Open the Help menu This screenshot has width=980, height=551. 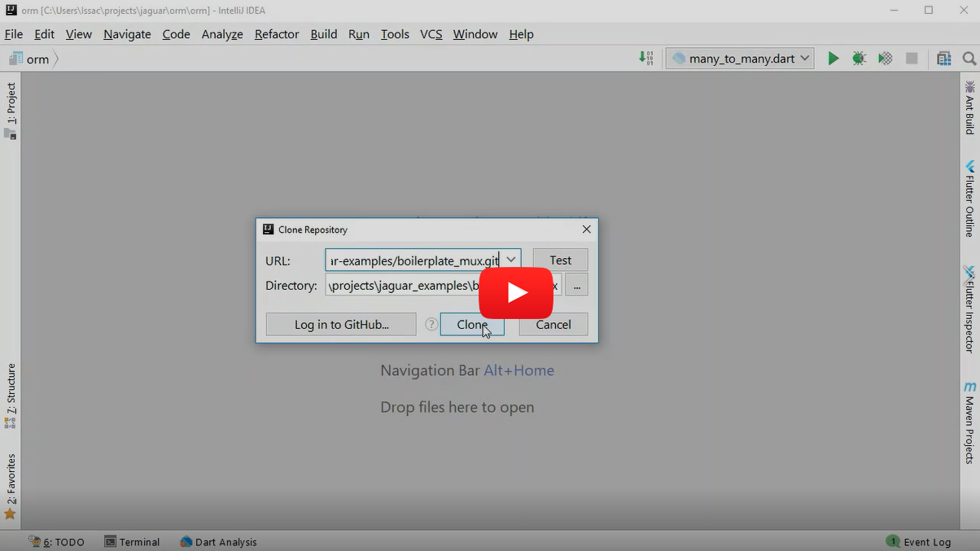click(521, 34)
